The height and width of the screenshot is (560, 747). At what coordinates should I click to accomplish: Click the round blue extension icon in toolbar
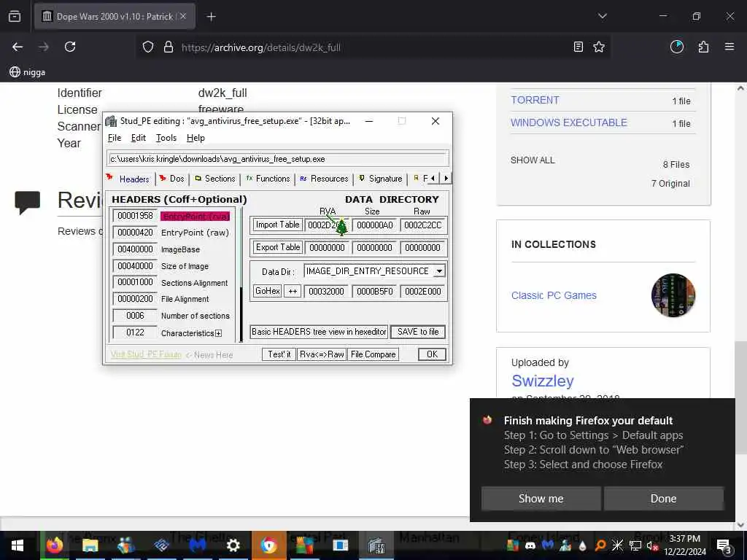point(677,47)
